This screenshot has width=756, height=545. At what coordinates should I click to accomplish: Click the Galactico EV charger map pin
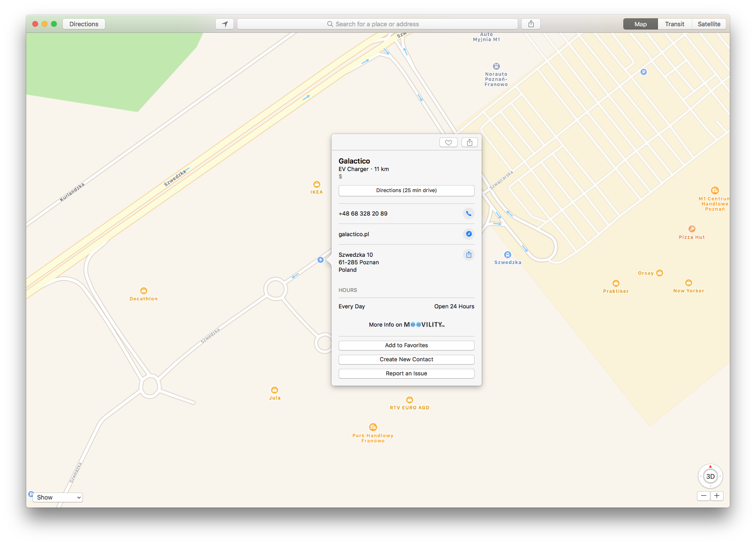point(320,260)
